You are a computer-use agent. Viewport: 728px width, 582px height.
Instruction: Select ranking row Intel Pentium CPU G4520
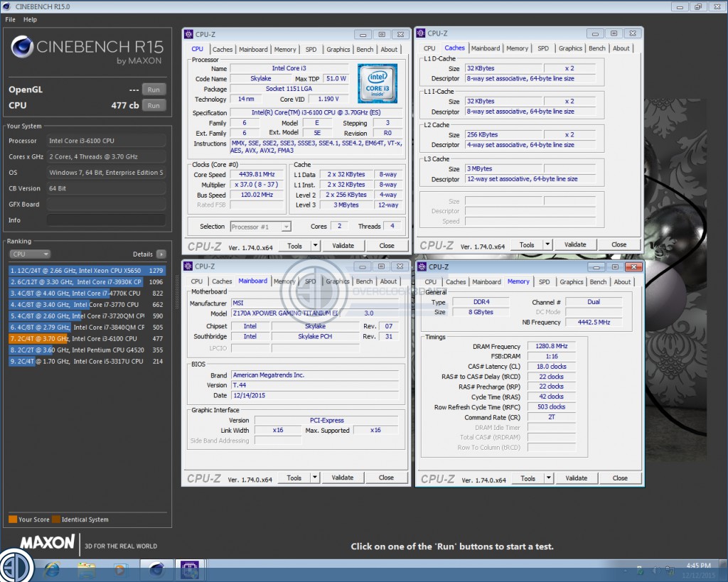tap(87, 350)
